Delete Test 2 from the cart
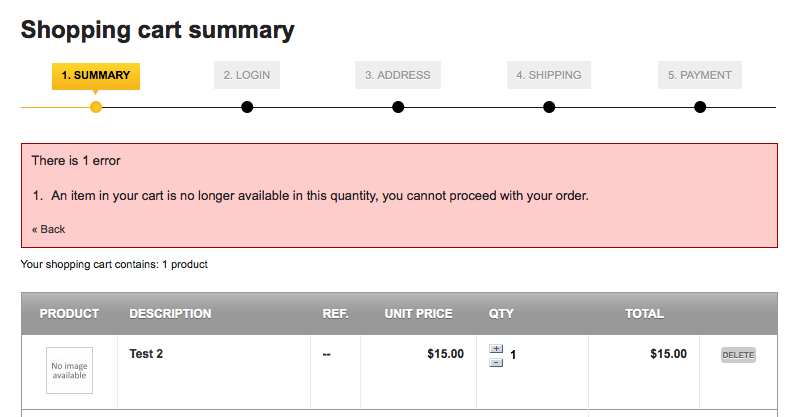The height and width of the screenshot is (417, 793). coord(738,355)
